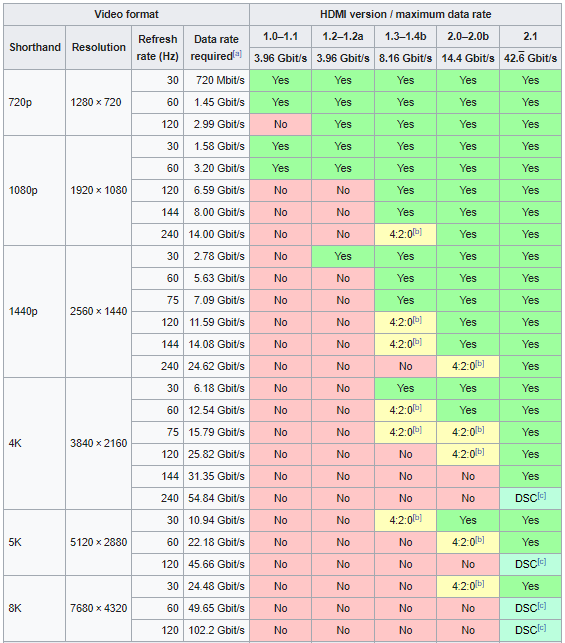The height and width of the screenshot is (643, 565).
Task: Click the 'Yes' cell under 2.1 for 31.35 Gbit/s
Action: pyautogui.click(x=531, y=477)
